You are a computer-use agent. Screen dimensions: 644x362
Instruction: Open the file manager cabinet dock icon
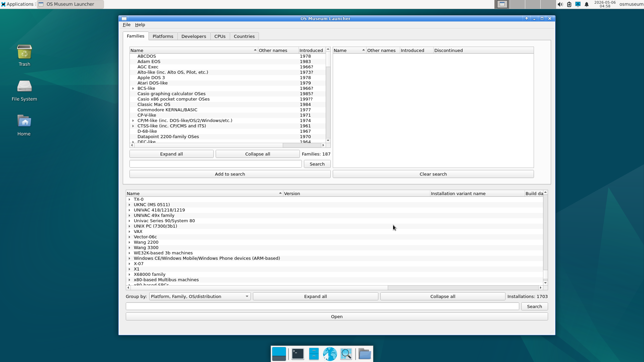(x=314, y=354)
